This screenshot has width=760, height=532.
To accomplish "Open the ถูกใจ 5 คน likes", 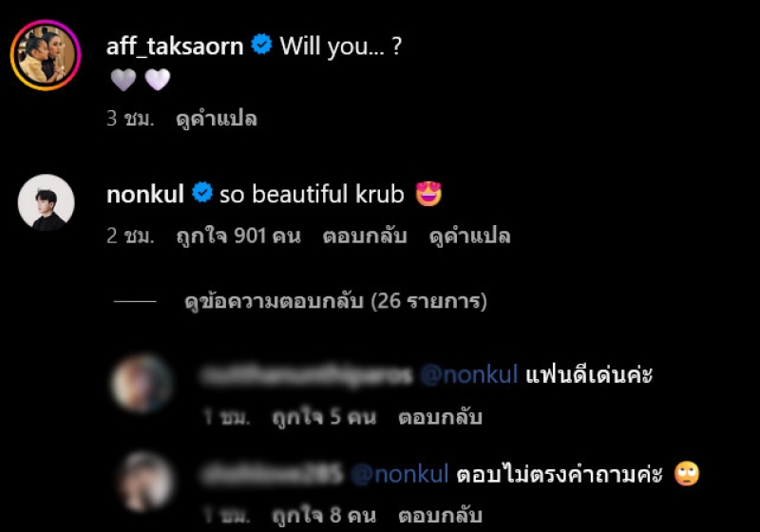I will 324,418.
